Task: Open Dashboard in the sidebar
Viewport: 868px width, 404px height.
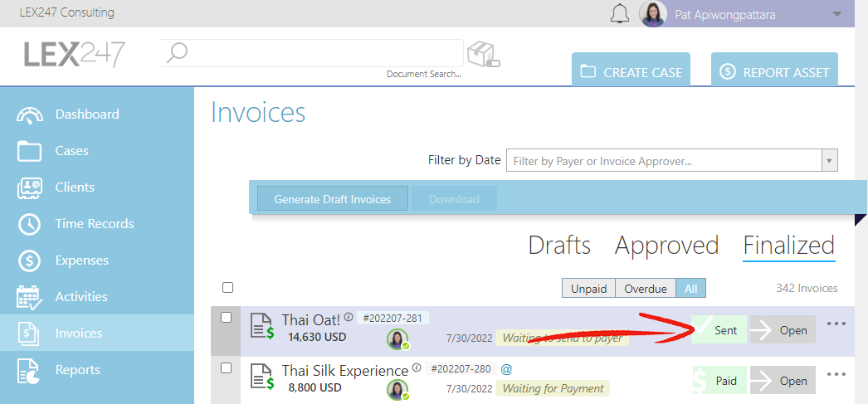Action: coord(87,114)
